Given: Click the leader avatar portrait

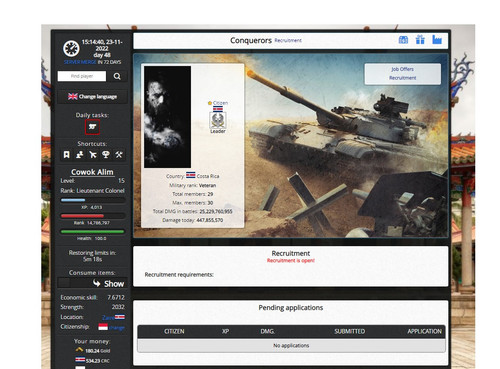Looking at the screenshot, I should point(167,117).
